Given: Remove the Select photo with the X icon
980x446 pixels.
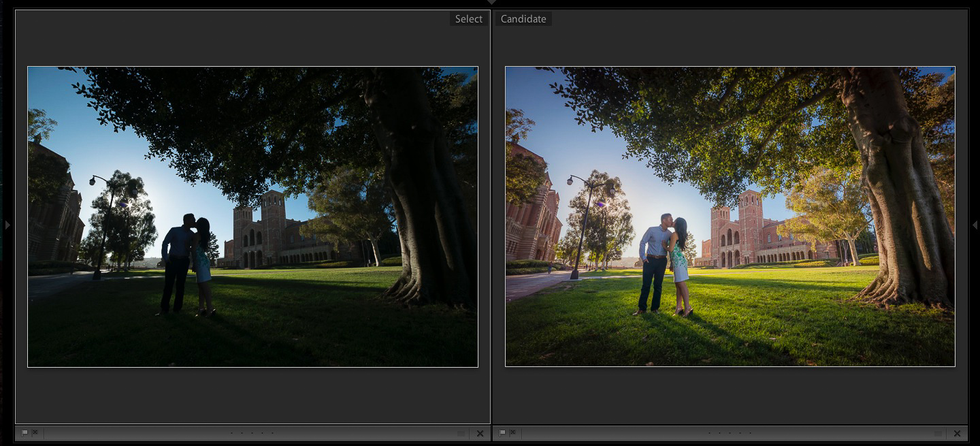Looking at the screenshot, I should (480, 434).
